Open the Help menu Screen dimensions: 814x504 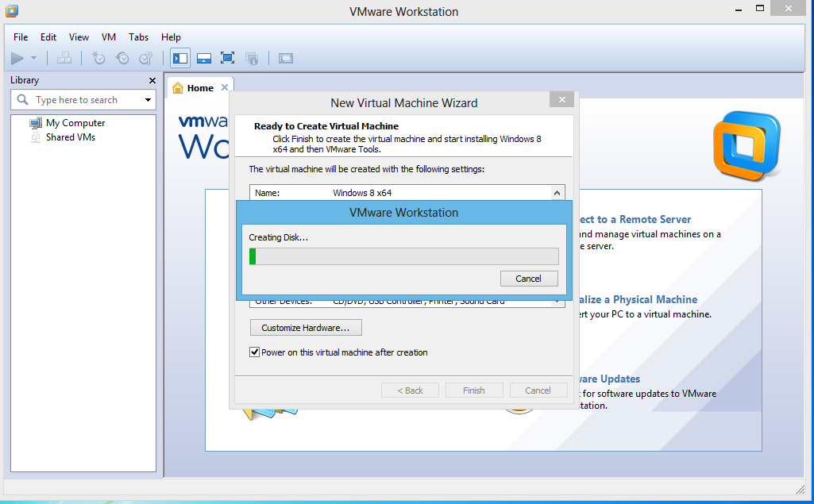(171, 37)
